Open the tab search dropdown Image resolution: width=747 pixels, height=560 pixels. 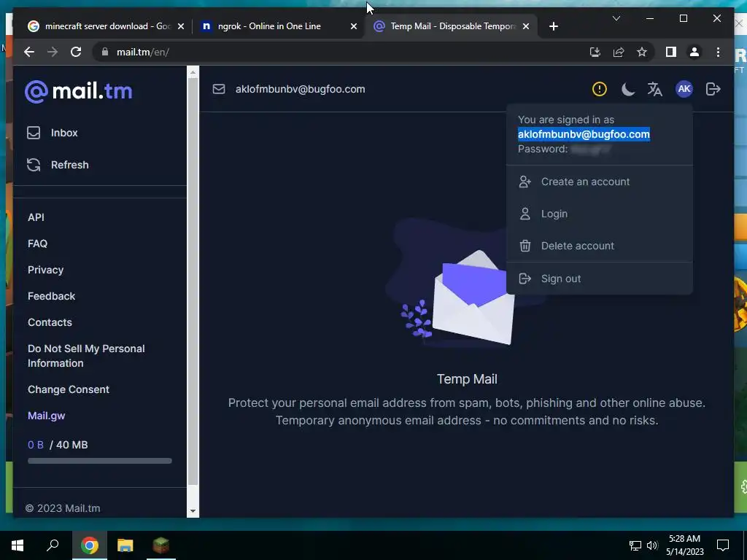(616, 18)
